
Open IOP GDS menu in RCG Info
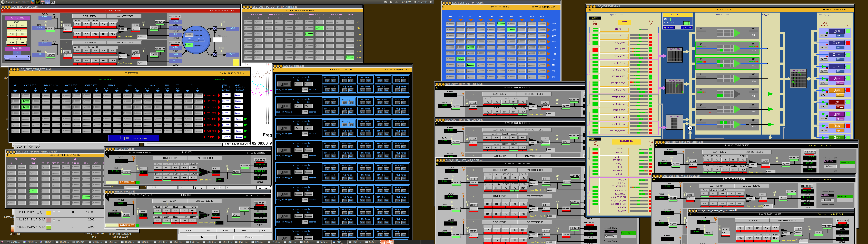tap(669, 28)
